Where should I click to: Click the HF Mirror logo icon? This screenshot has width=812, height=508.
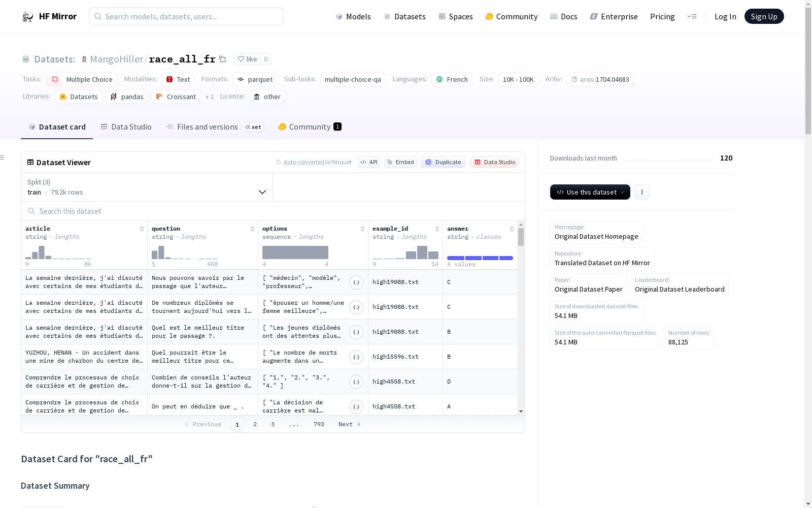[x=27, y=17]
